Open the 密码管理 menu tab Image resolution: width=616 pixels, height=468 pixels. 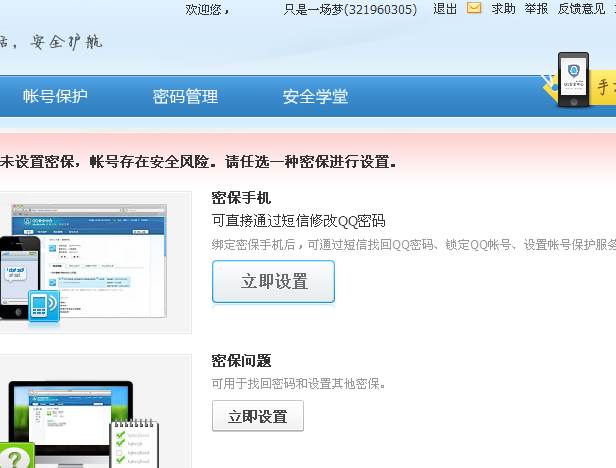185,96
